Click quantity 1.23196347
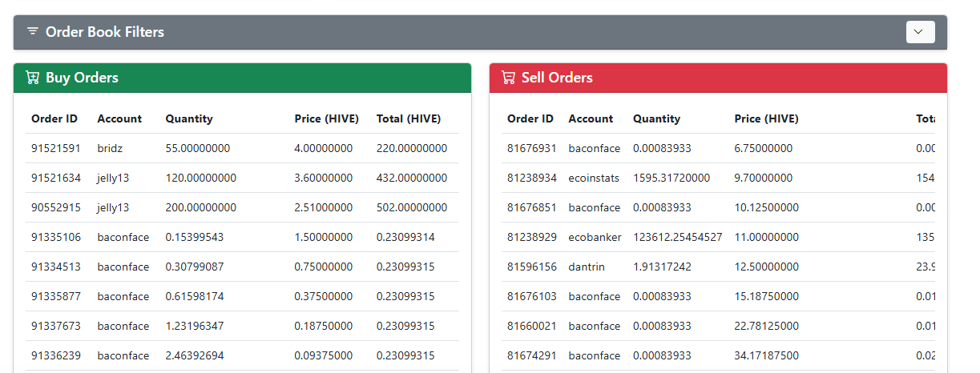Screen dimensions: 980x373 pyautogui.click(x=195, y=326)
